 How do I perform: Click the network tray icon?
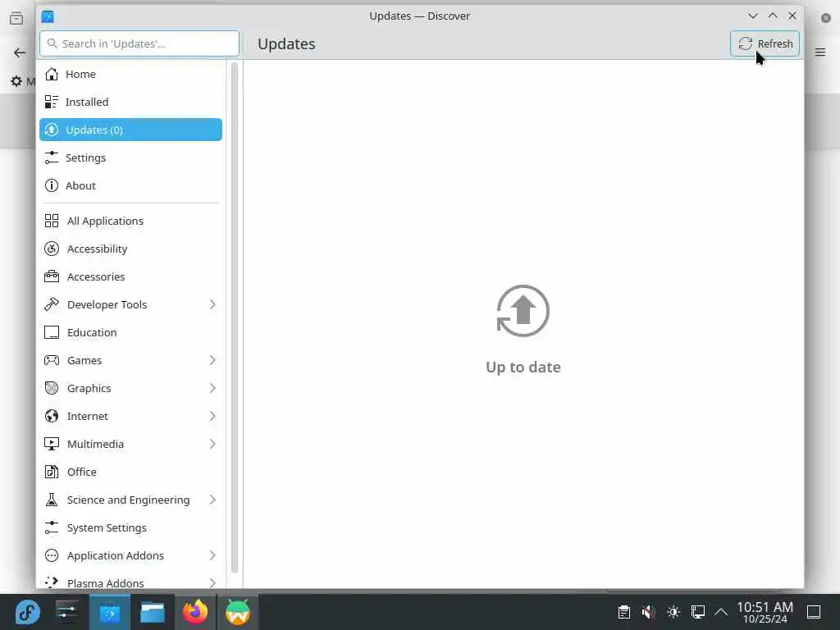(x=697, y=612)
